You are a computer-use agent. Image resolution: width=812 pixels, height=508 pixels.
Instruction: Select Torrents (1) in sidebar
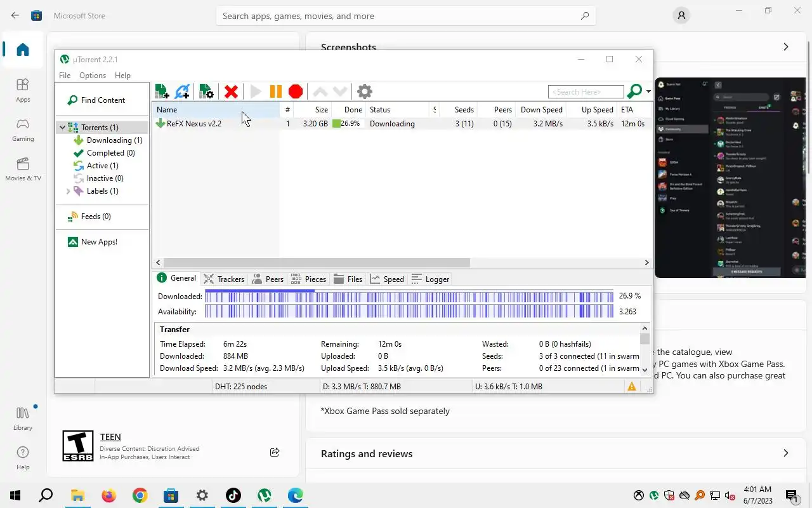[100, 128]
